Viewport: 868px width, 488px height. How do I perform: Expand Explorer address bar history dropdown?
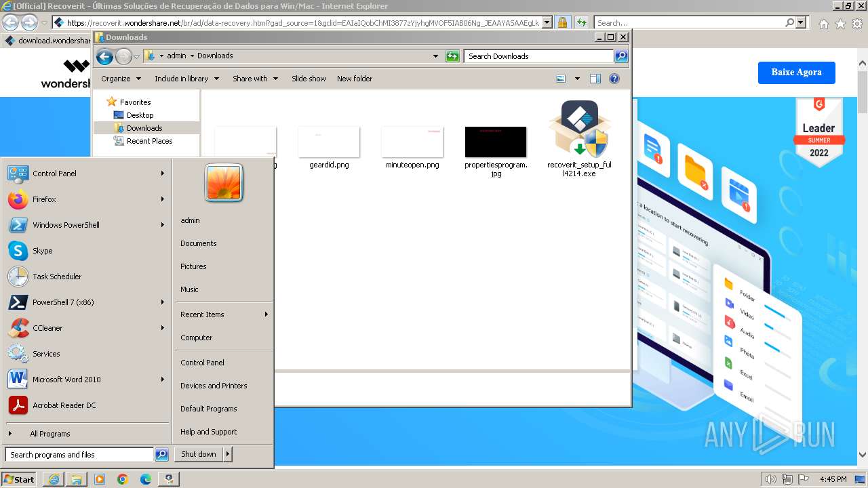coord(435,56)
